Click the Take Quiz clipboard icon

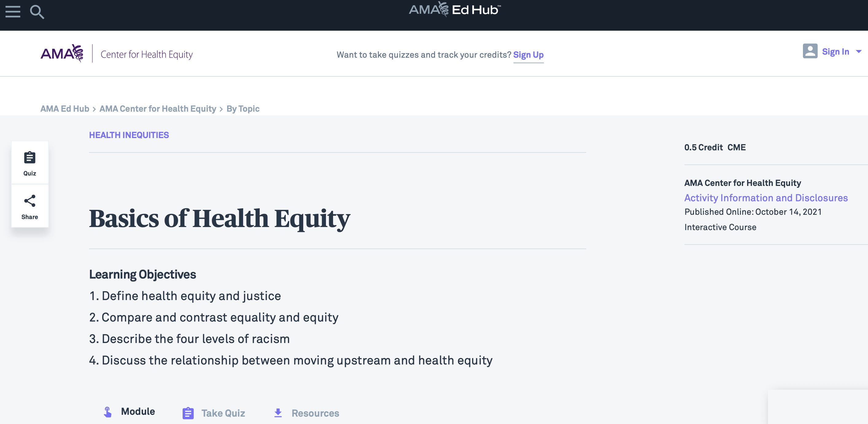pyautogui.click(x=188, y=413)
